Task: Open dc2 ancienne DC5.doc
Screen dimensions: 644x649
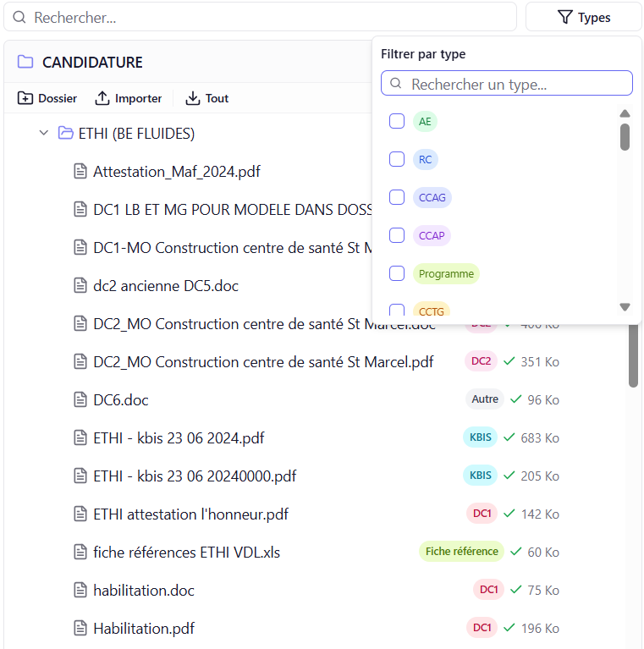Action: tap(166, 286)
